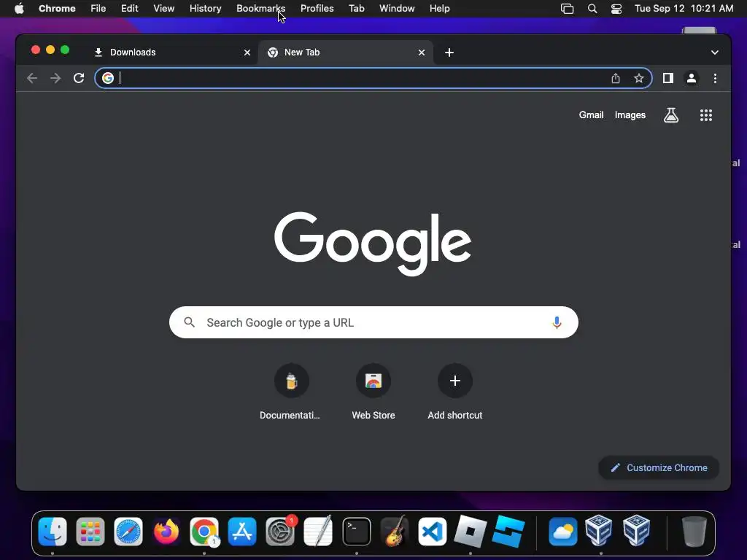Open the Documentation shortcut tile

(x=291, y=392)
